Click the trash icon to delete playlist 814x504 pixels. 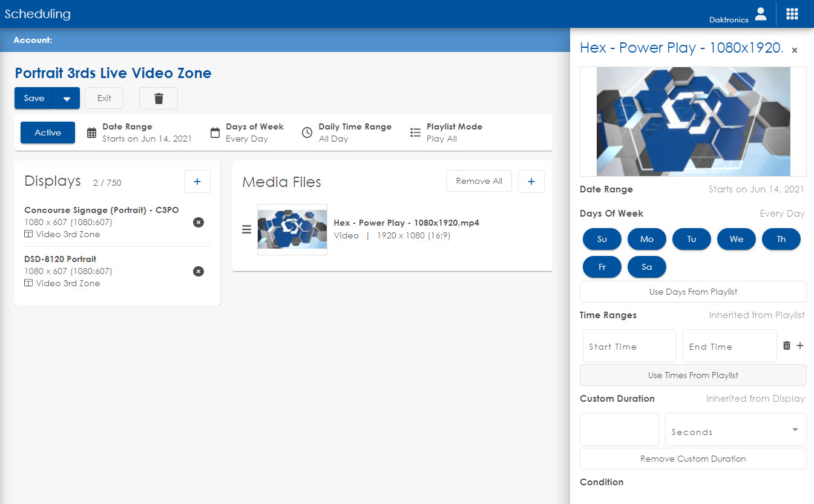click(x=158, y=99)
